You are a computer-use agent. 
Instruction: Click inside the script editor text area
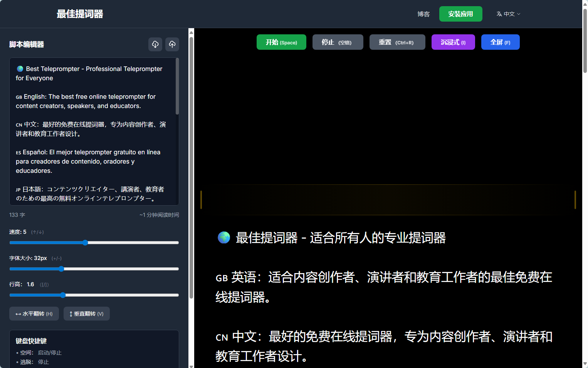tap(94, 132)
